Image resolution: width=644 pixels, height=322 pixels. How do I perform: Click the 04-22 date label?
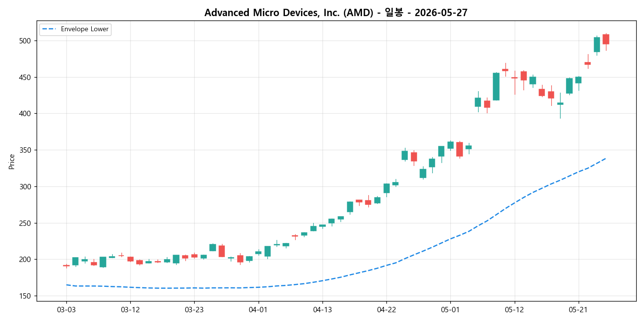pos(386,309)
